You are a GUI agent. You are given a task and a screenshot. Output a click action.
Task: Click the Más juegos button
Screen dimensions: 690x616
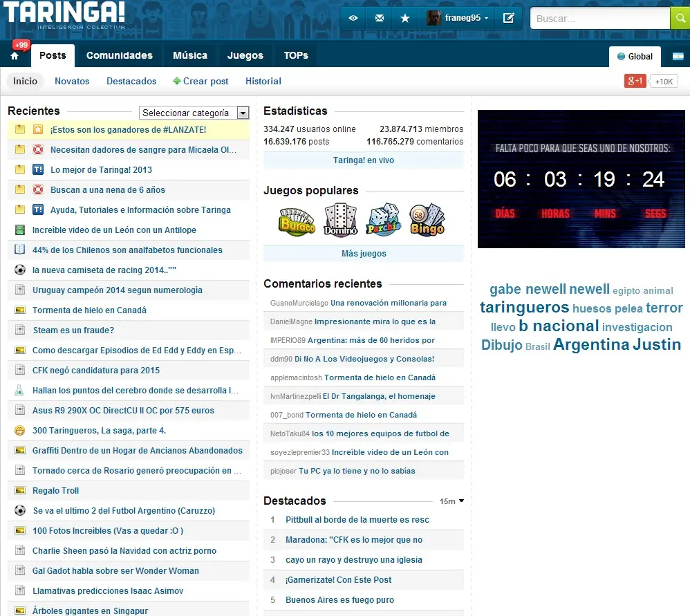click(364, 254)
